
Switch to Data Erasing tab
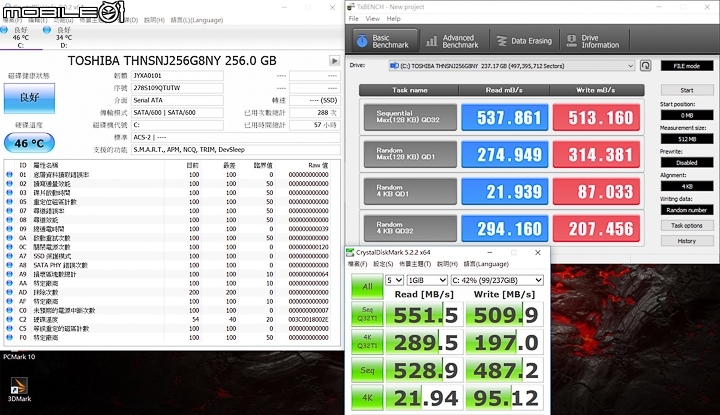click(x=525, y=41)
